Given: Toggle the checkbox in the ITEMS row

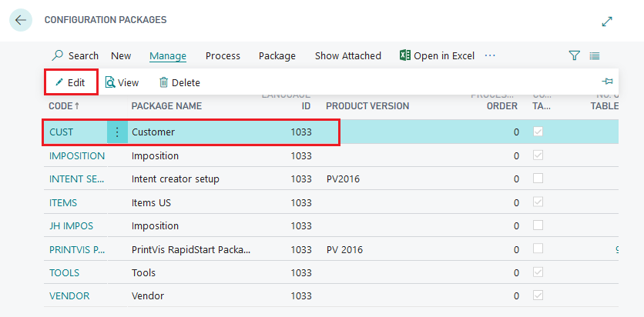Looking at the screenshot, I should [x=538, y=202].
